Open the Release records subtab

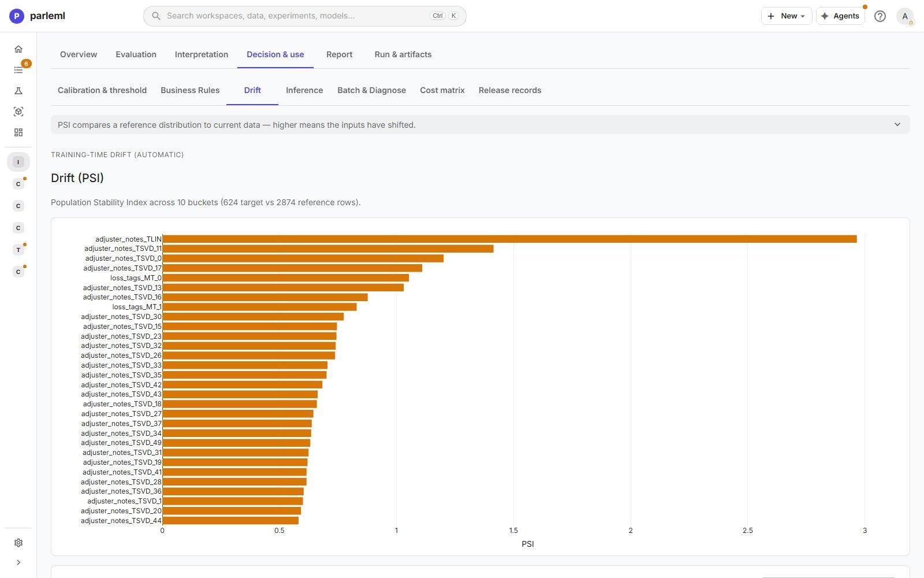pos(510,90)
